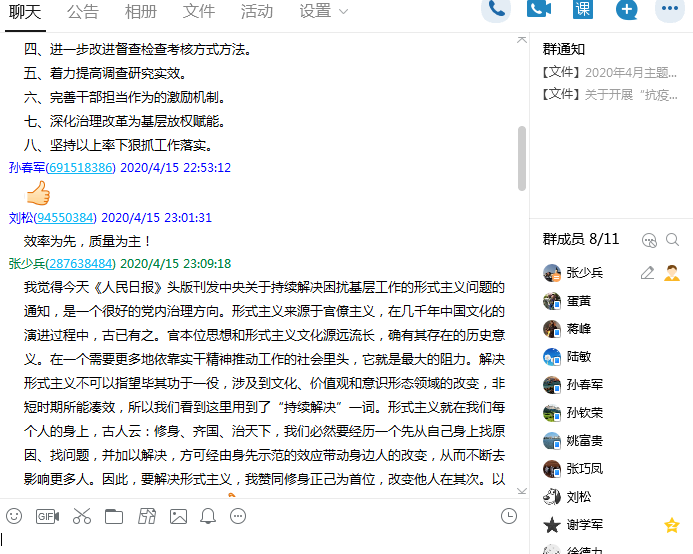
Task: Switch to the 相册 tab
Action: (x=140, y=11)
